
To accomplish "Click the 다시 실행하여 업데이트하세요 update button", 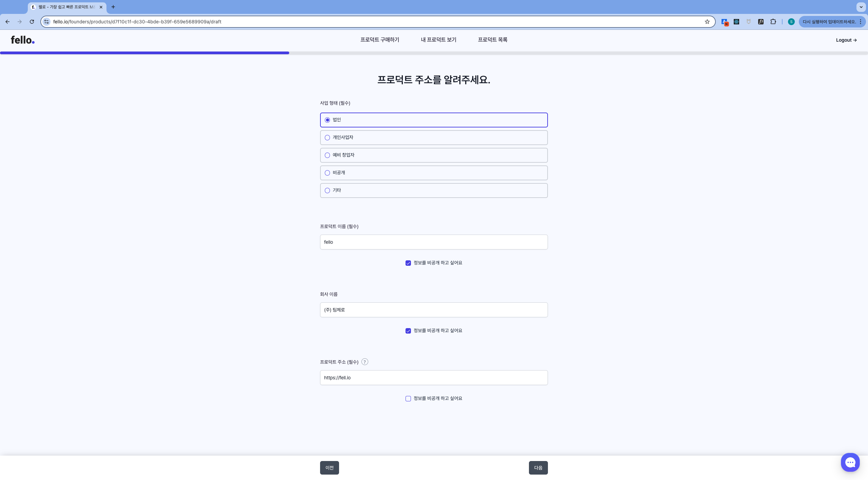I will point(829,22).
